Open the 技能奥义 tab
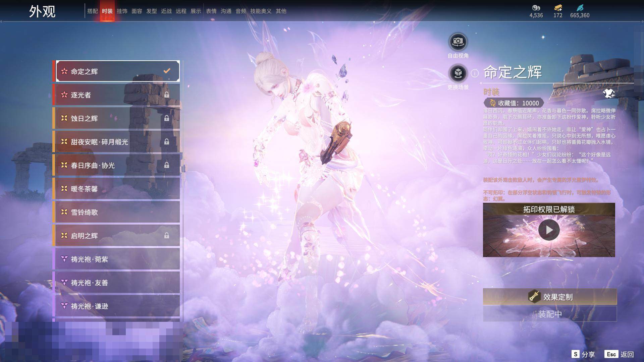Screen dimensions: 644x362 (261, 11)
